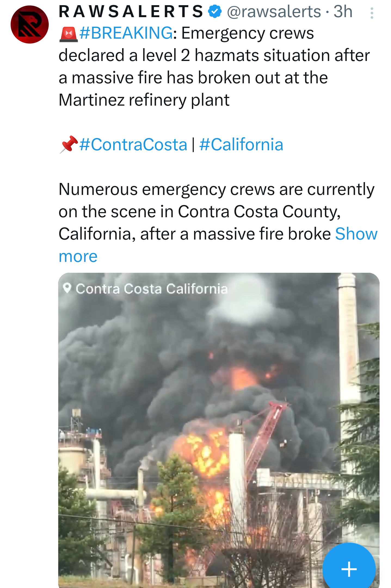This screenshot has height=588, width=391.
Task: Open the three-dot tweet options menu
Action: 372,13
